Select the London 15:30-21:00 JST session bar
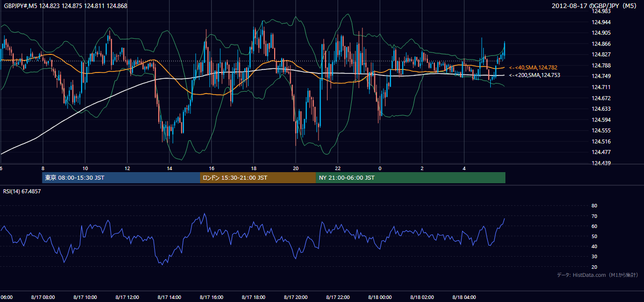Screen dimensions: 644x302 click(x=258, y=178)
